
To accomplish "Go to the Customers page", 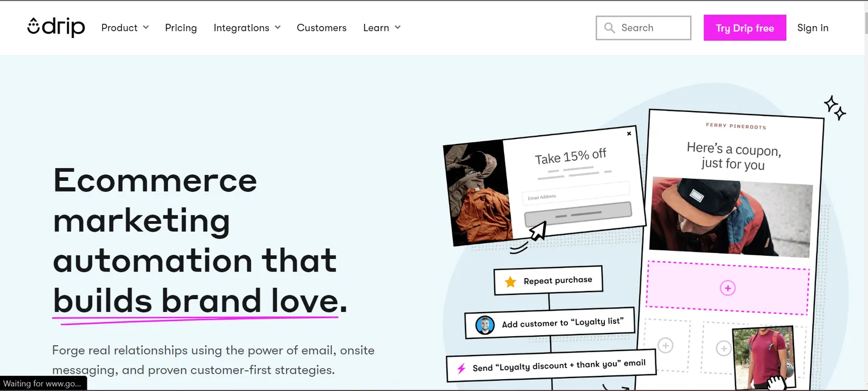I will 322,28.
